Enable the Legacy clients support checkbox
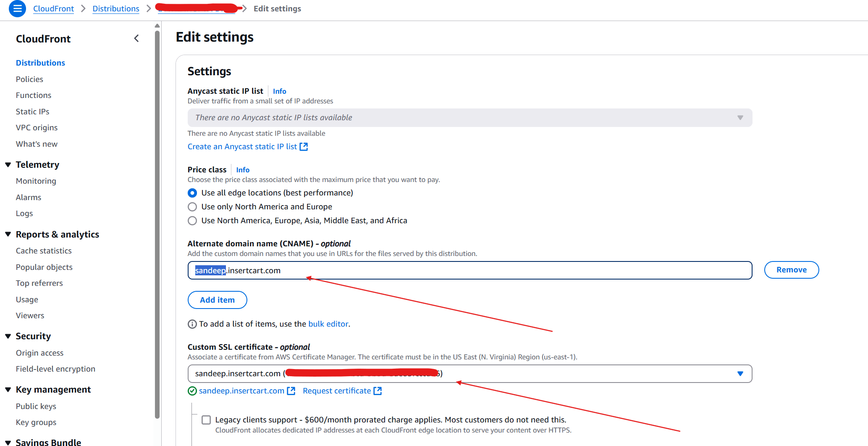The image size is (868, 446). (206, 420)
